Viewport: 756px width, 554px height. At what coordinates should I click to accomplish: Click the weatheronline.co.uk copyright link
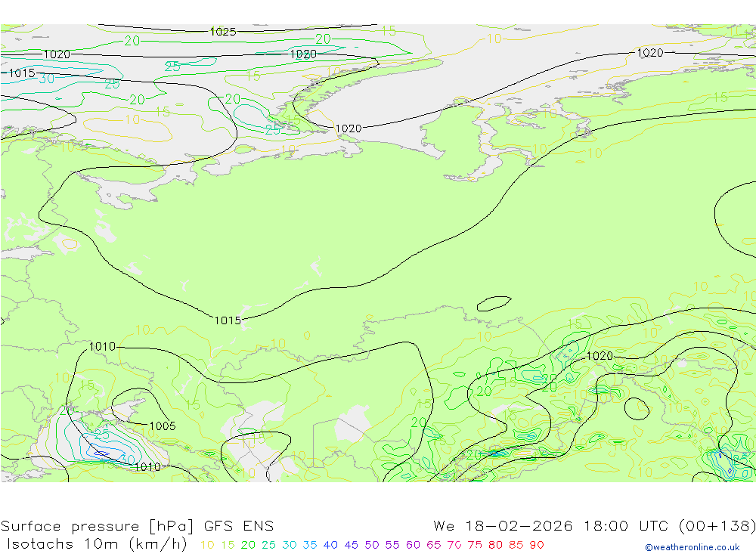pyautogui.click(x=692, y=547)
